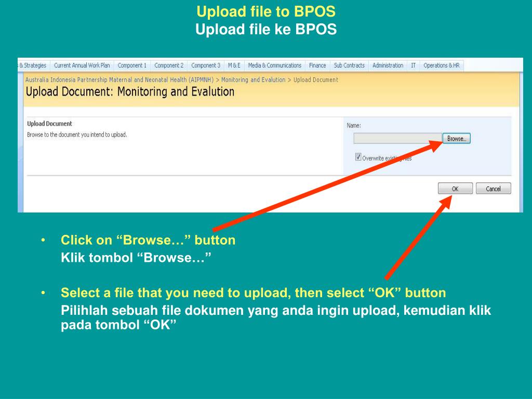
Task: Click the Name file path field
Action: coord(397,138)
